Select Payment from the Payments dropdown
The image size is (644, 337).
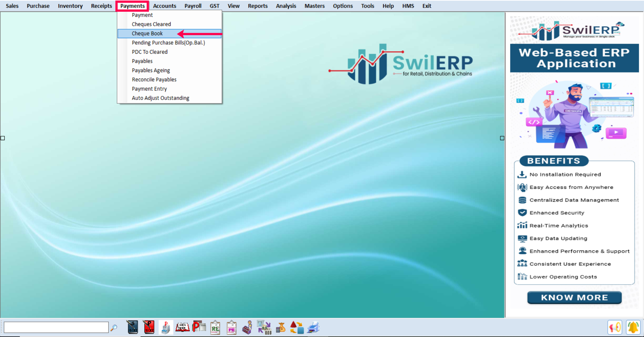(x=169, y=15)
